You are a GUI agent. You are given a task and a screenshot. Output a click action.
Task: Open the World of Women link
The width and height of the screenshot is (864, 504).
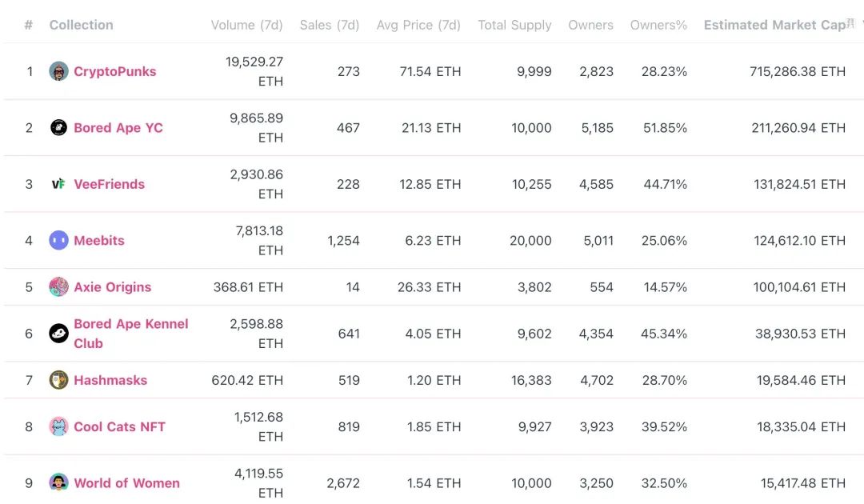click(x=126, y=483)
